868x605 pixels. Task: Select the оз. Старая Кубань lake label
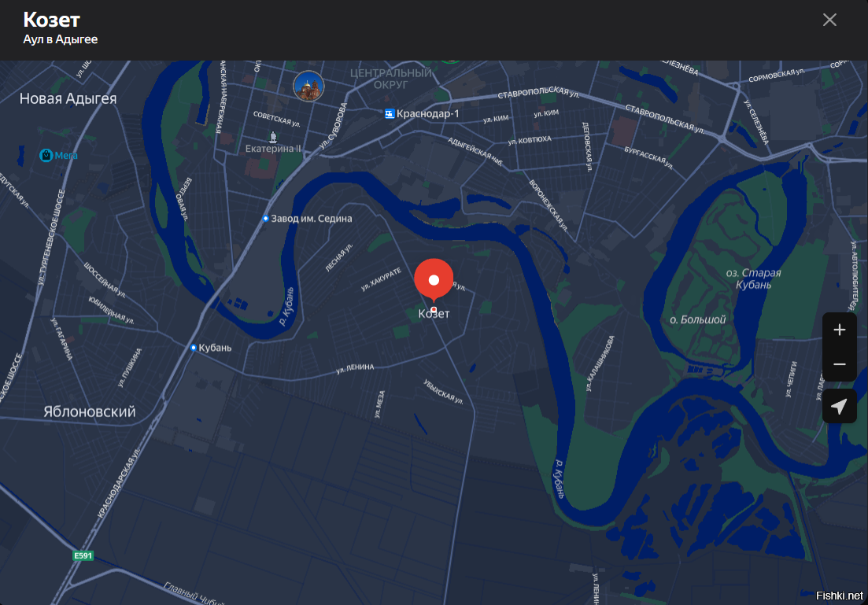(x=753, y=279)
